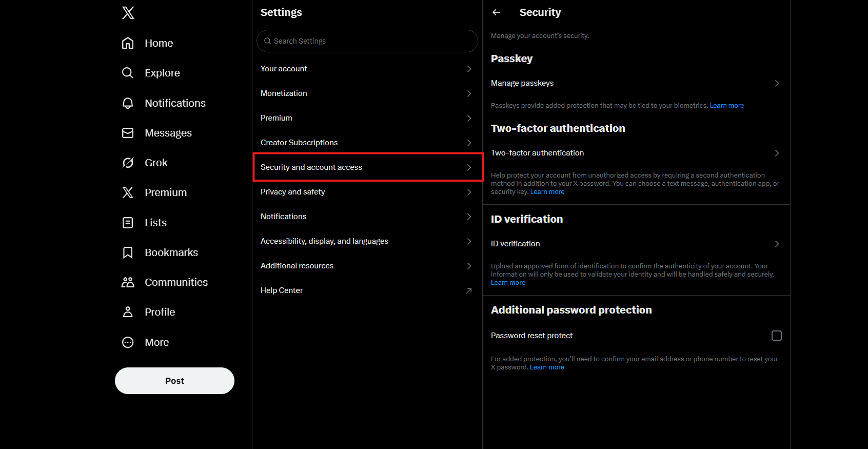The height and width of the screenshot is (449, 868).
Task: Open Bookmarks from the sidebar
Action: [x=171, y=252]
